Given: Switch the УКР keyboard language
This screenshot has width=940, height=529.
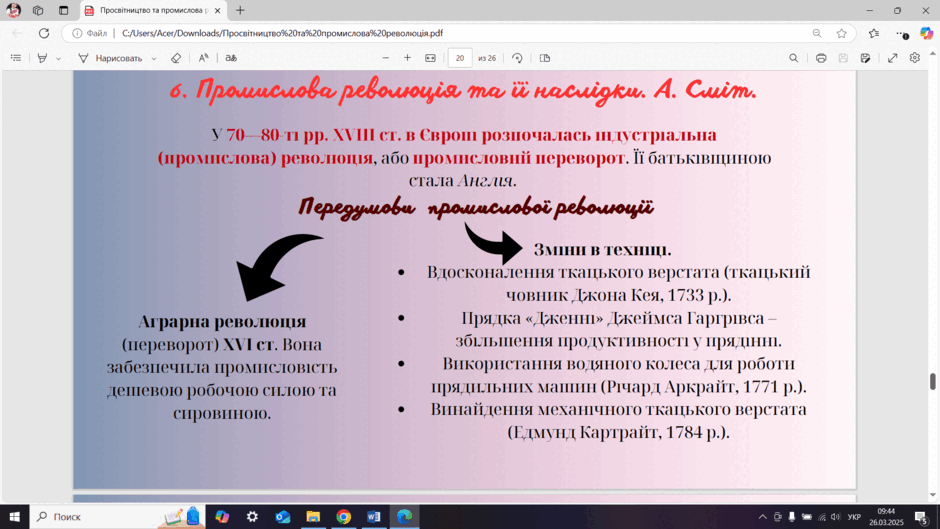Looking at the screenshot, I should [x=854, y=516].
